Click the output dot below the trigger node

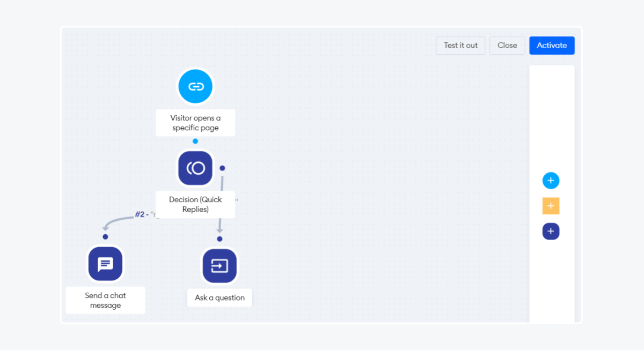[195, 141]
